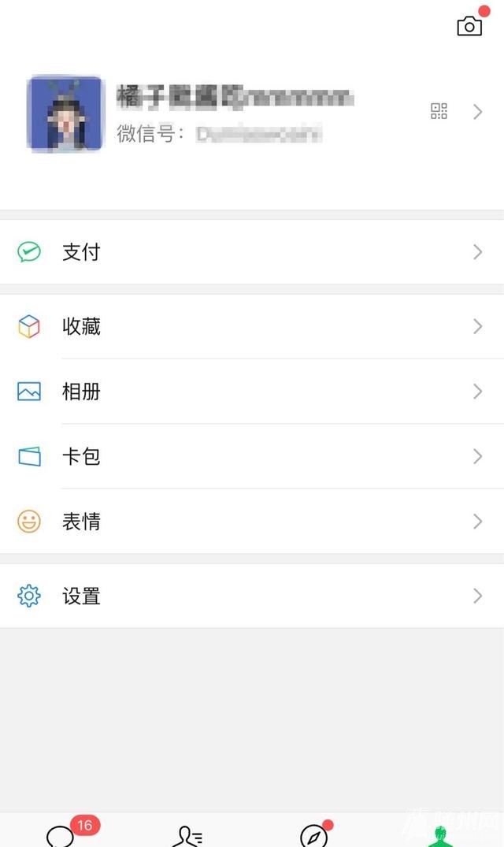Image resolution: width=504 pixels, height=847 pixels.
Task: Open the 表情 entry
Action: click(252, 522)
